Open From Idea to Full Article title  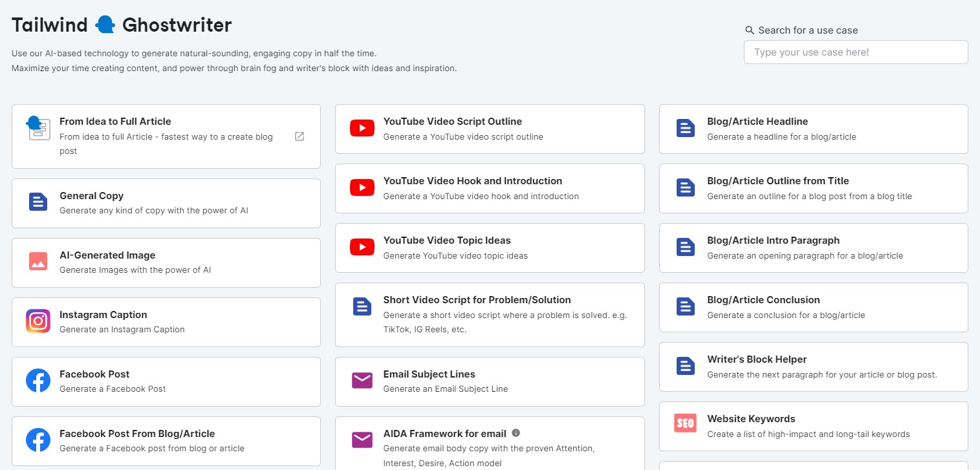(115, 122)
